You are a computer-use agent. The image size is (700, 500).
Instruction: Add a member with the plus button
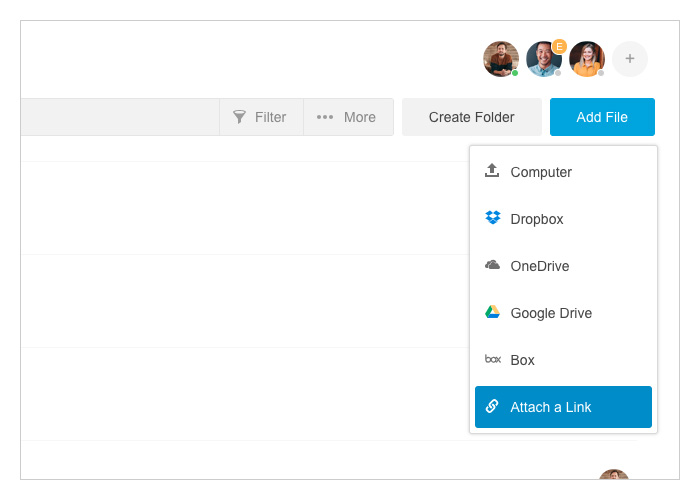point(629,58)
